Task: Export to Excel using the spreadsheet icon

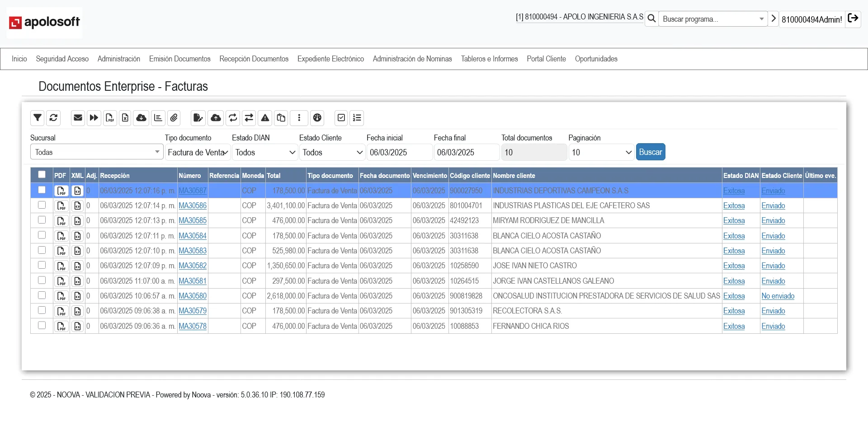Action: pyautogui.click(x=125, y=118)
